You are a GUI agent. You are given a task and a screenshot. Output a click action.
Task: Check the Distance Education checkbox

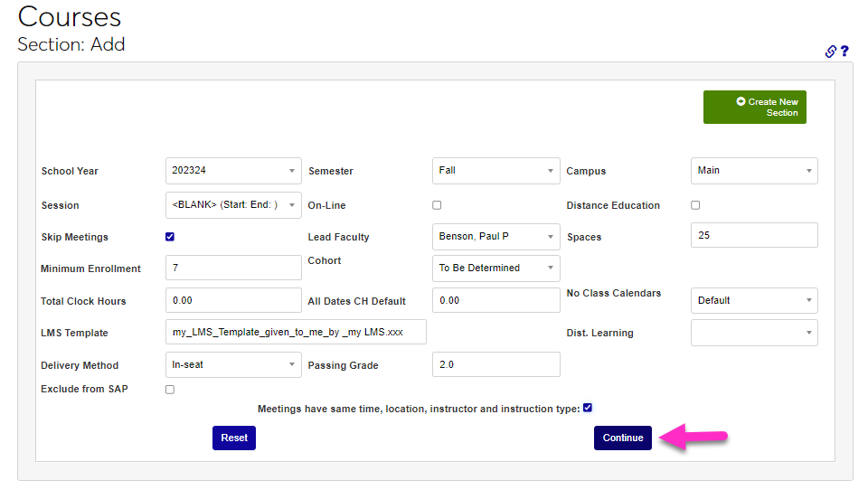click(x=695, y=205)
